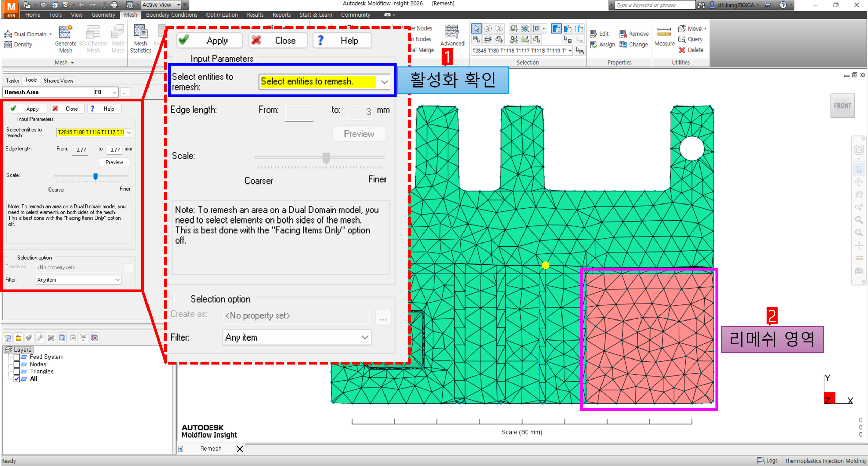The height and width of the screenshot is (466, 868).
Task: Choose the polygon selection tool
Action: [x=499, y=28]
